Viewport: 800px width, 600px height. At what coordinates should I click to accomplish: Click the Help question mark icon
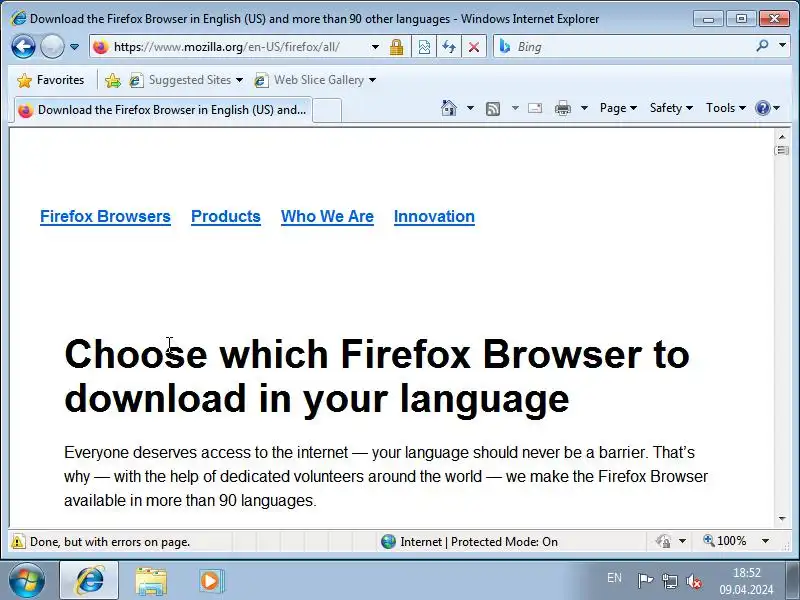[x=763, y=108]
